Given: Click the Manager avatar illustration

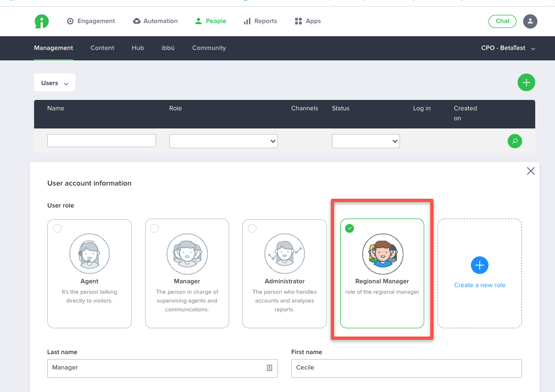Looking at the screenshot, I should coord(187,254).
